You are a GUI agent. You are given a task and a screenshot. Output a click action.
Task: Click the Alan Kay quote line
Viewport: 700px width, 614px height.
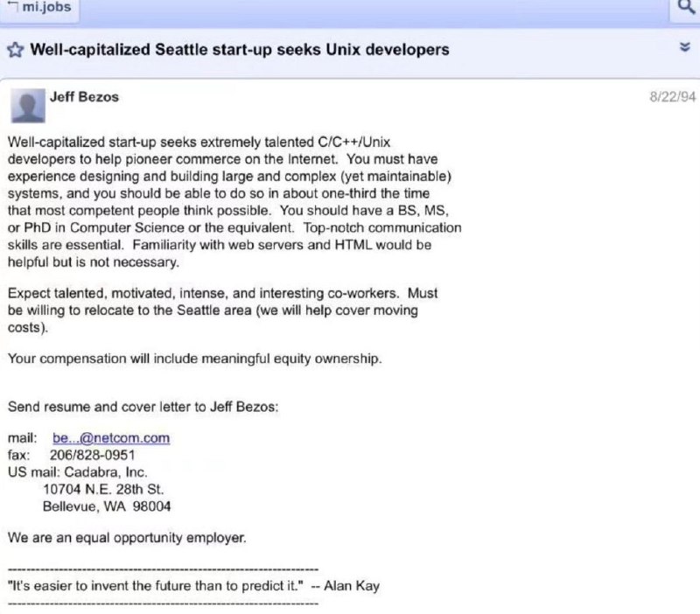coord(193,585)
